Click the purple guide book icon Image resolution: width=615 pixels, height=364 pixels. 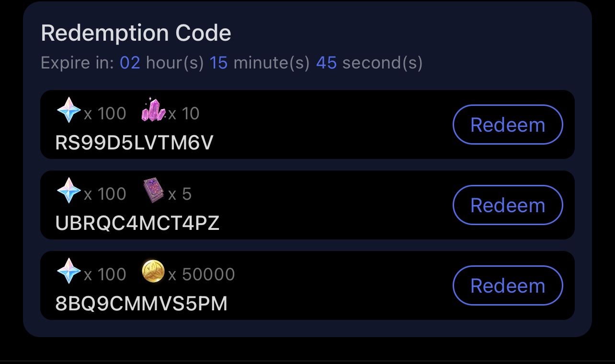coord(153,191)
